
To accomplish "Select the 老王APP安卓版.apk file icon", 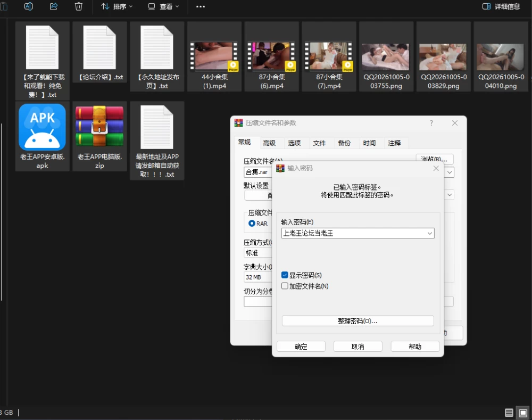I will coord(43,127).
